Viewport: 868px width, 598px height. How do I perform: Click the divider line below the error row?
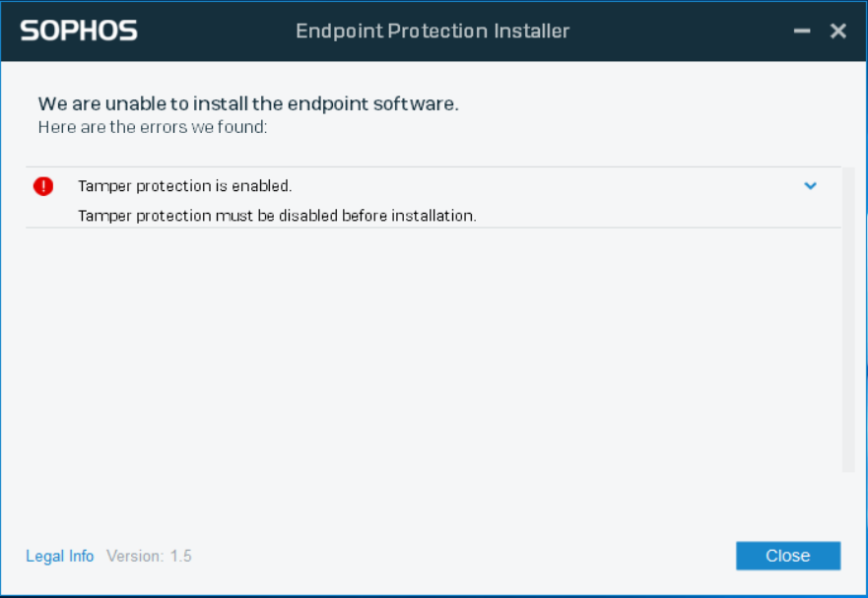click(434, 230)
